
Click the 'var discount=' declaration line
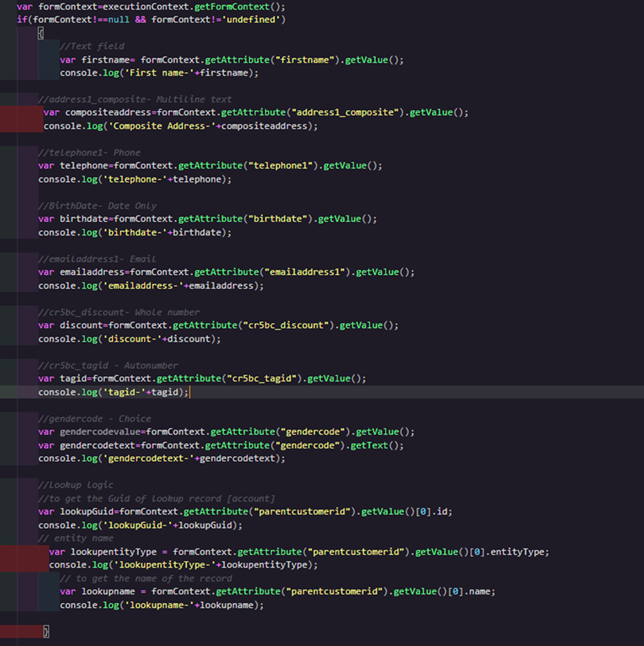click(218, 325)
